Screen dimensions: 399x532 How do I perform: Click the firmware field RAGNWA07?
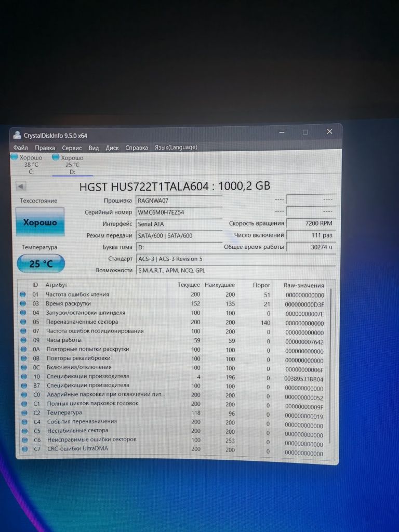[179, 201]
